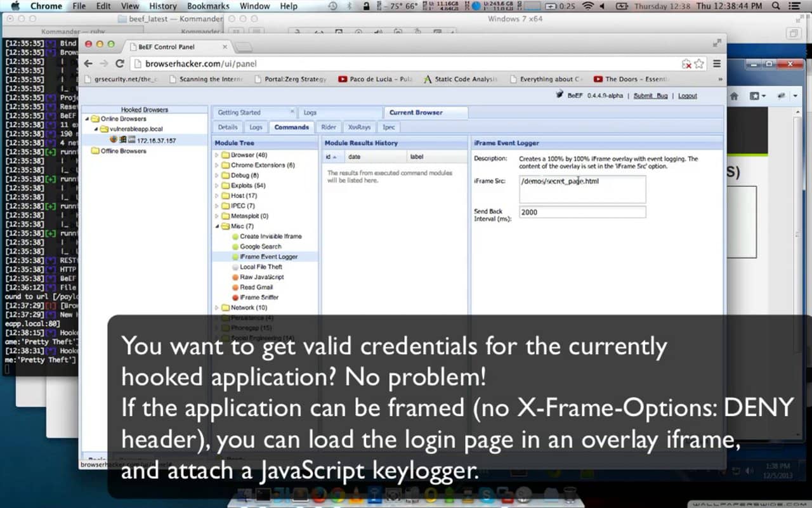
Task: Click the Offline Browsers folder icon
Action: (96, 151)
